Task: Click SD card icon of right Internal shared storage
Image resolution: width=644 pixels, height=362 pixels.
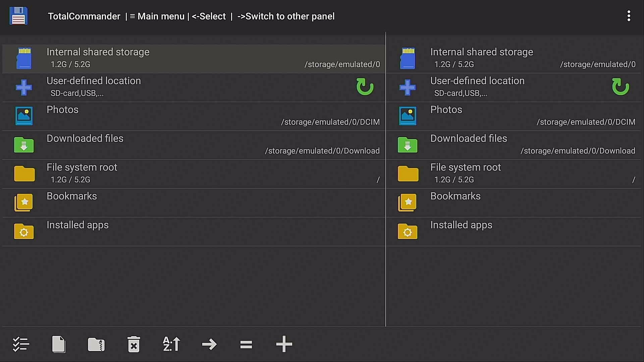Action: [408, 59]
